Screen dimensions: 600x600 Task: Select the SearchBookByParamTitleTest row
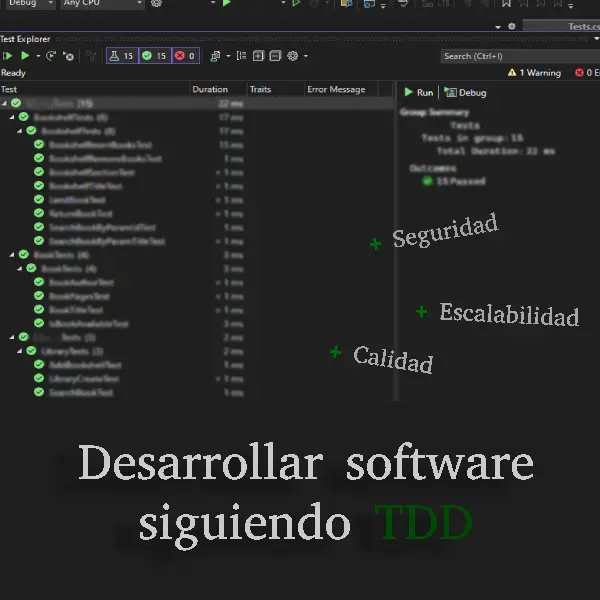click(x=107, y=241)
